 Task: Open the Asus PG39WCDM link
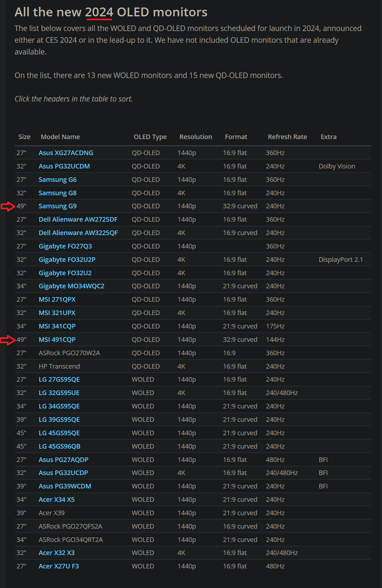tap(65, 486)
